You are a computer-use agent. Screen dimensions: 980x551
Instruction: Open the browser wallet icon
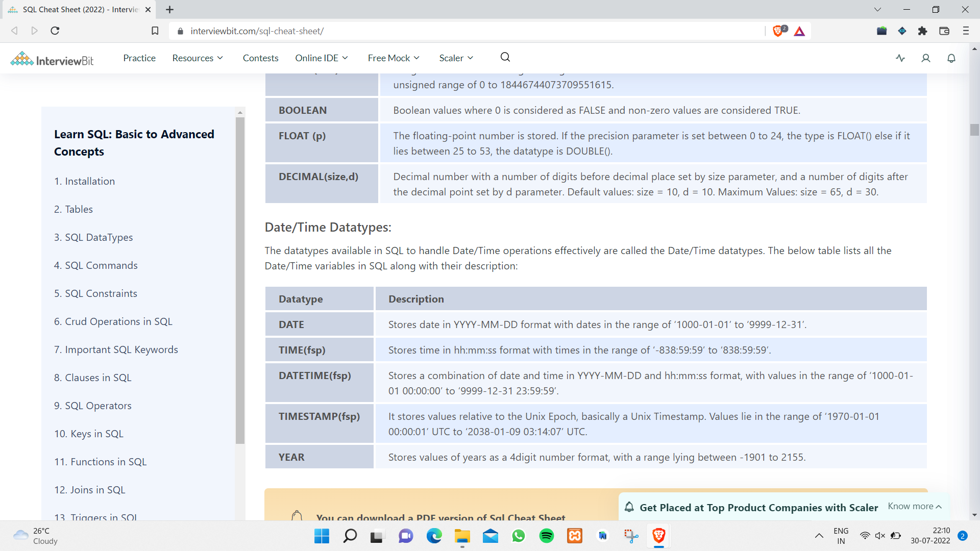(x=944, y=31)
